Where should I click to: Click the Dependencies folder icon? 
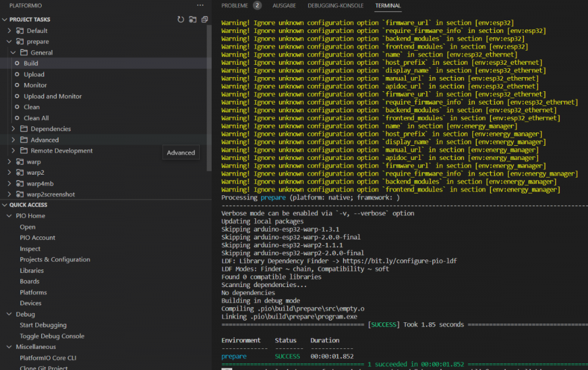[24, 129]
